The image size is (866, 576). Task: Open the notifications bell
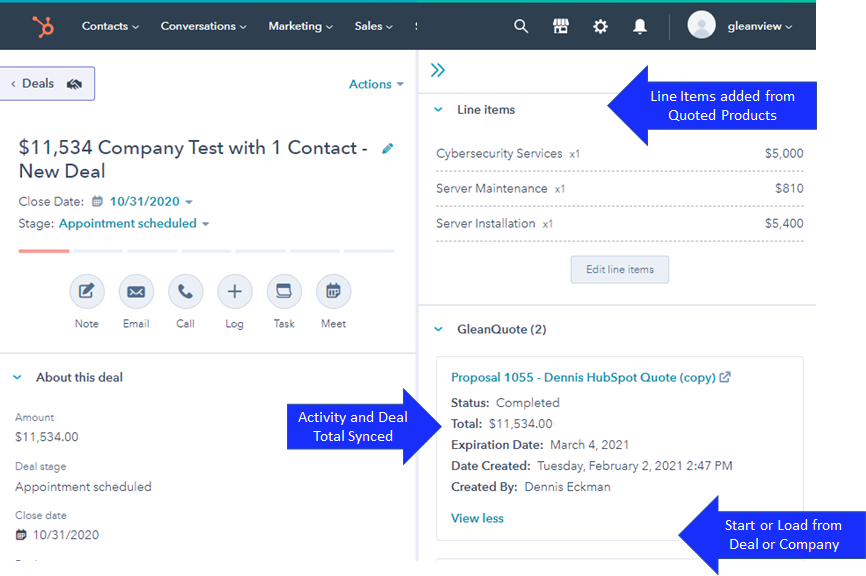[640, 26]
